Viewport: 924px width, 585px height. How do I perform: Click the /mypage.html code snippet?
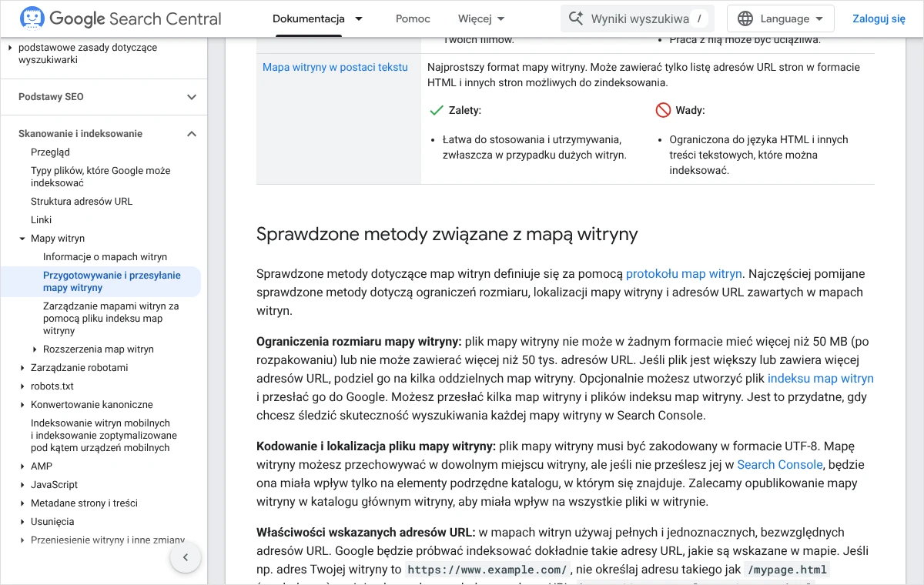(x=785, y=570)
